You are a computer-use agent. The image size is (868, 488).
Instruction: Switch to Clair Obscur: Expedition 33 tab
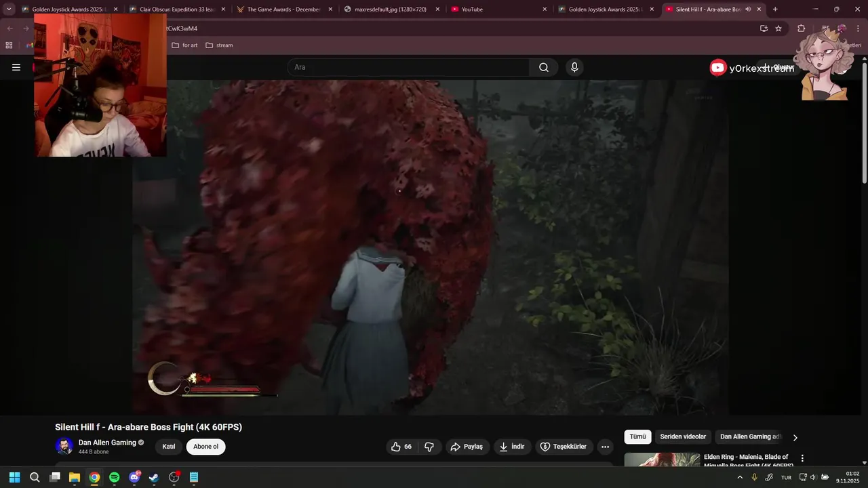coord(176,9)
